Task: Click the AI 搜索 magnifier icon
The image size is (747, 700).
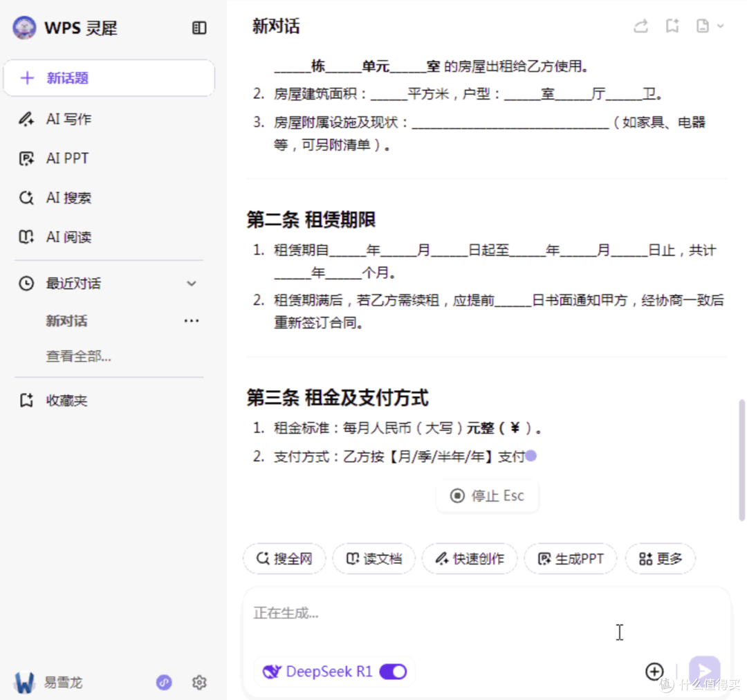Action: 26,198
